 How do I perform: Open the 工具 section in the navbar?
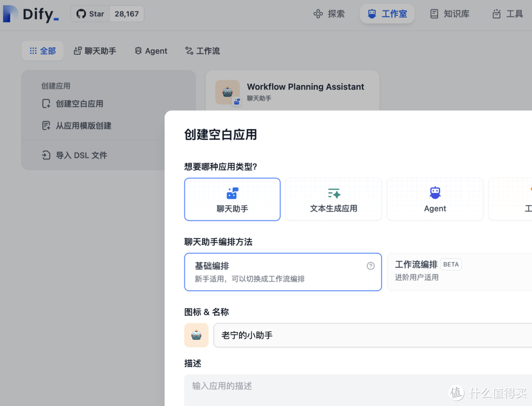(506, 14)
